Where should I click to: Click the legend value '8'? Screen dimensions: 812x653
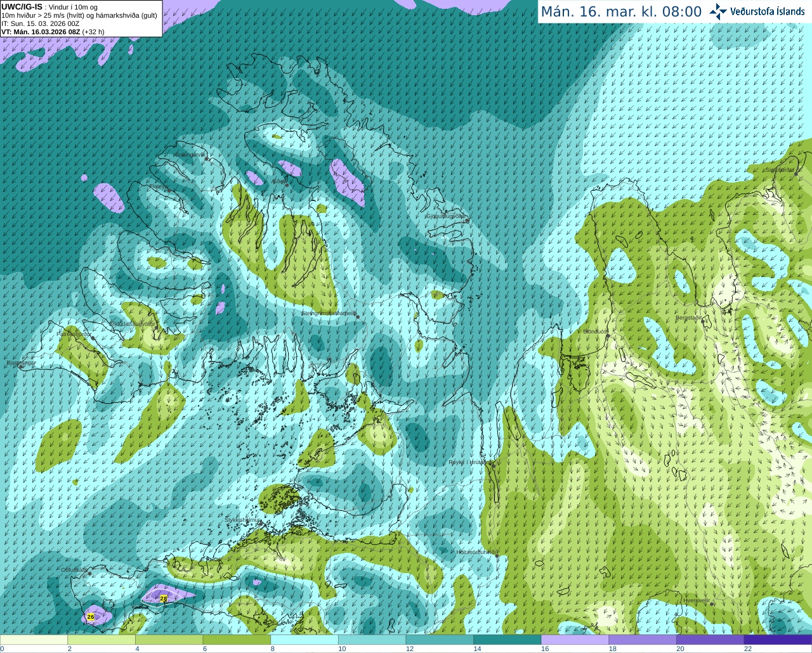coord(272,649)
